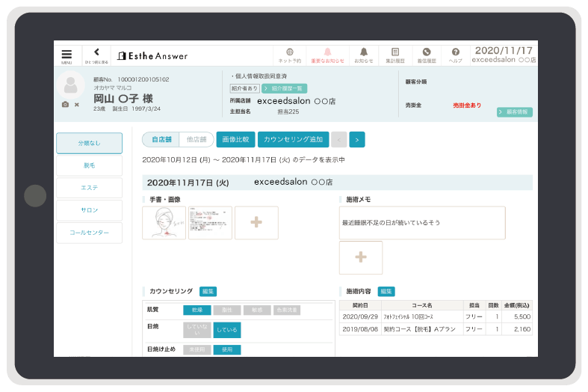Open ネット予約 globe icon

289,55
